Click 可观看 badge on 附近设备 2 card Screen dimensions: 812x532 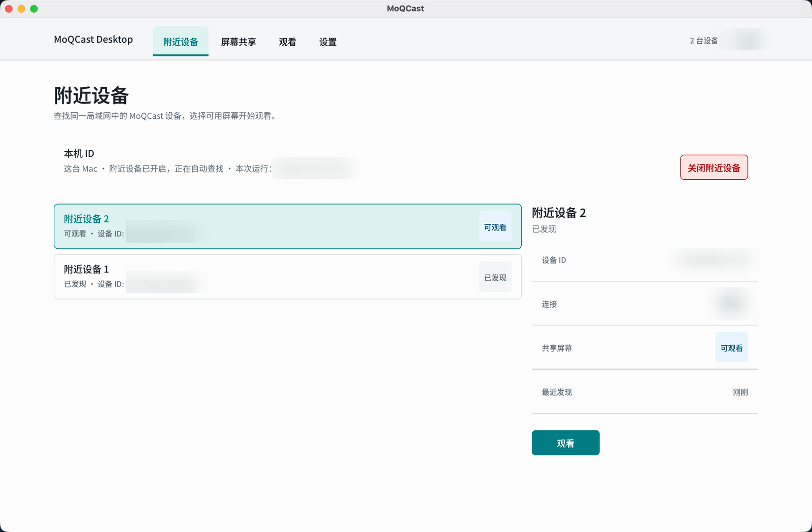coord(495,227)
